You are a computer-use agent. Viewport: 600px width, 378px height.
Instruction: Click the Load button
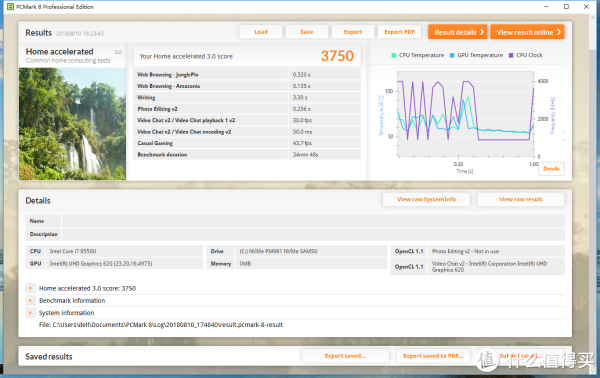[x=261, y=32]
